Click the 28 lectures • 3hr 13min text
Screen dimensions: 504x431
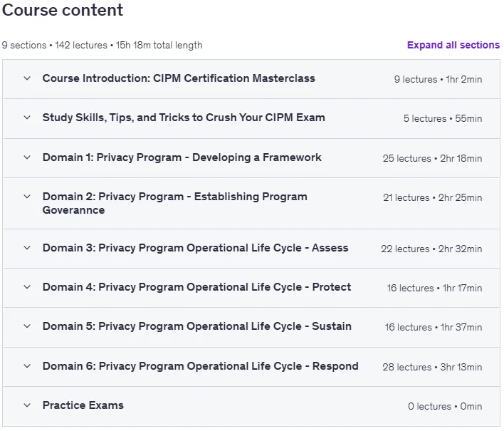pyautogui.click(x=432, y=367)
